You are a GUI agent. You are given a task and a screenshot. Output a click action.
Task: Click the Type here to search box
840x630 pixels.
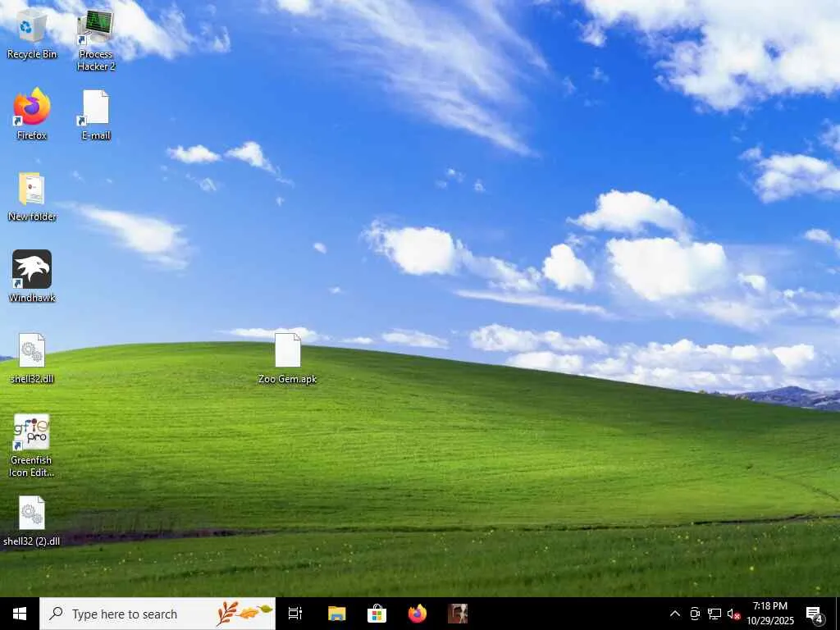[x=157, y=614]
